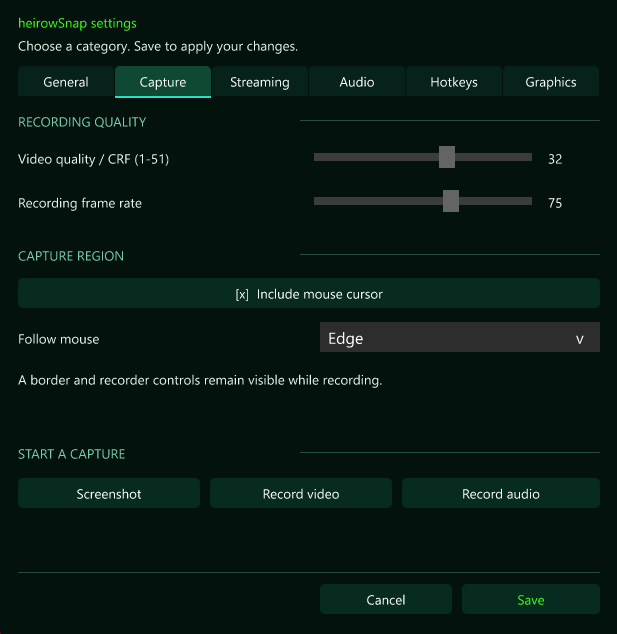Click the frame rate value 75
The width and height of the screenshot is (617, 634).
coord(555,203)
